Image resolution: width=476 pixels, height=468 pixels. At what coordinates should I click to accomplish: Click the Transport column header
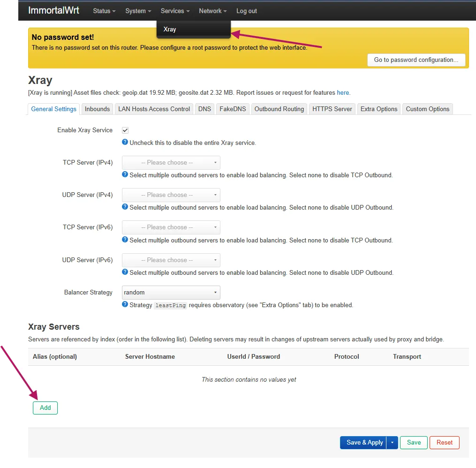click(407, 356)
